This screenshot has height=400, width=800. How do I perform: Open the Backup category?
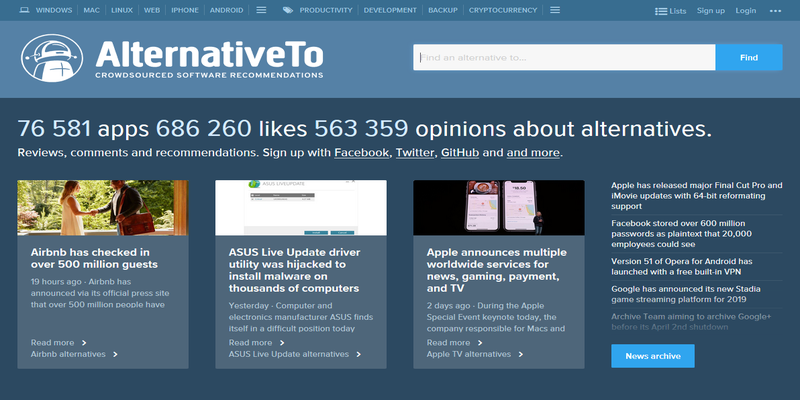(x=443, y=10)
